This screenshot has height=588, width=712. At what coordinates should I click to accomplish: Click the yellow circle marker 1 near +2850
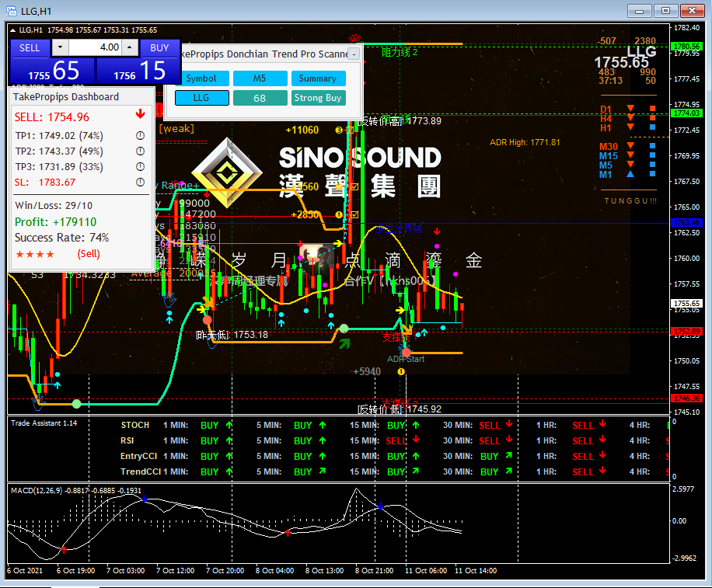coord(339,214)
